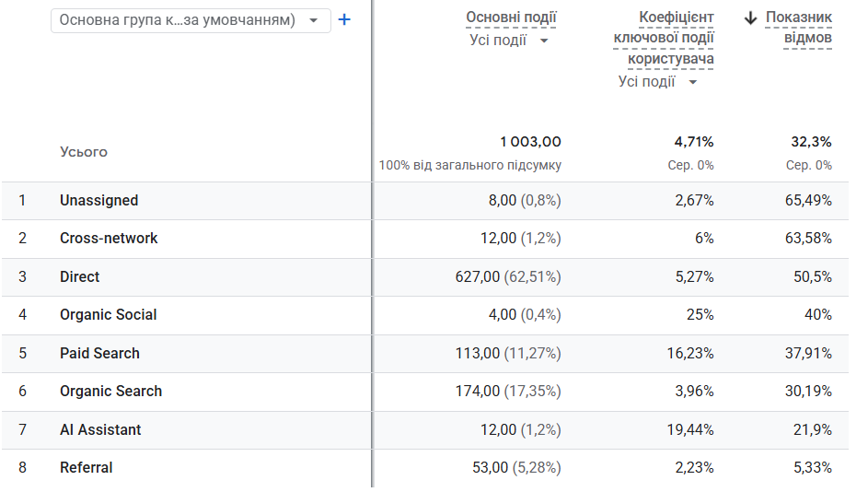This screenshot has height=492, width=868.
Task: Click the Unassigned bounce rate 65,49%
Action: pyautogui.click(x=808, y=201)
